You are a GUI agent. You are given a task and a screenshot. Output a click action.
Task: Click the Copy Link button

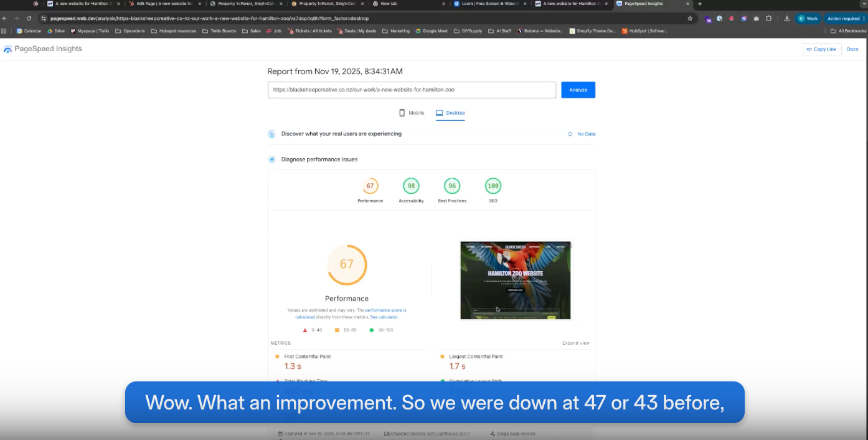821,49
